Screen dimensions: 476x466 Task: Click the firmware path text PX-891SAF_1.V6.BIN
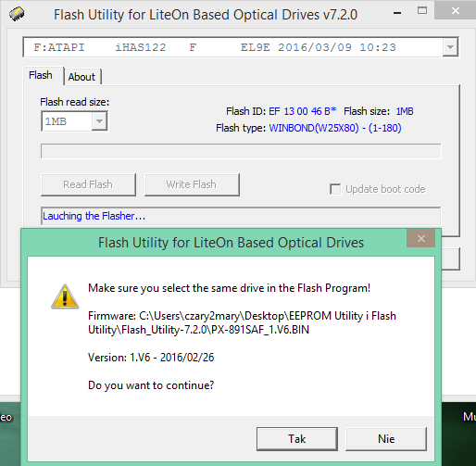click(260, 330)
